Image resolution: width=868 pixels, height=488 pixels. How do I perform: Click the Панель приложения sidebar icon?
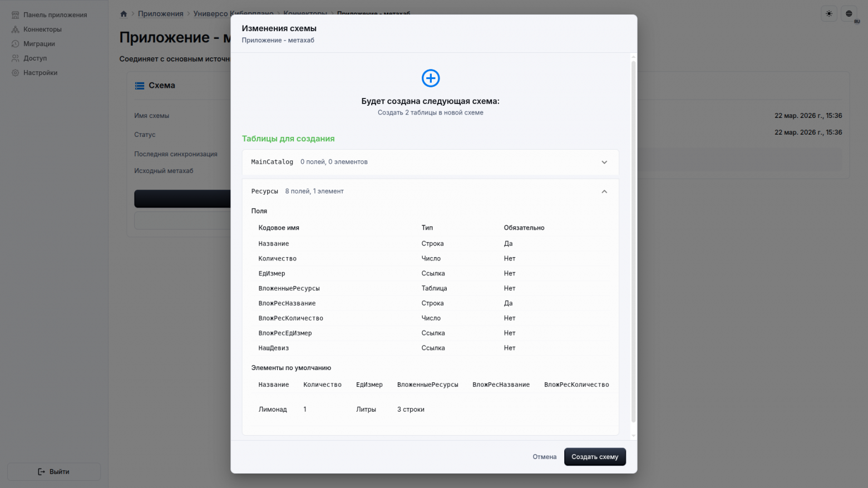15,15
